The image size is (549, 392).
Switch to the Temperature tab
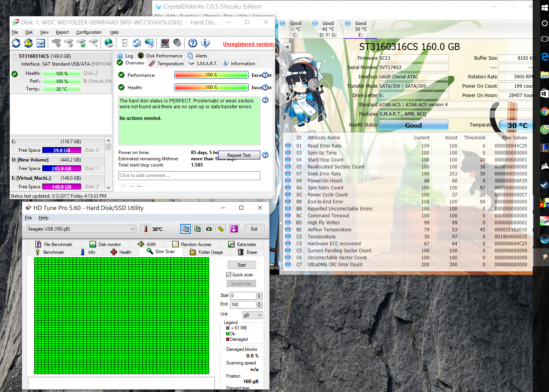coord(166,63)
